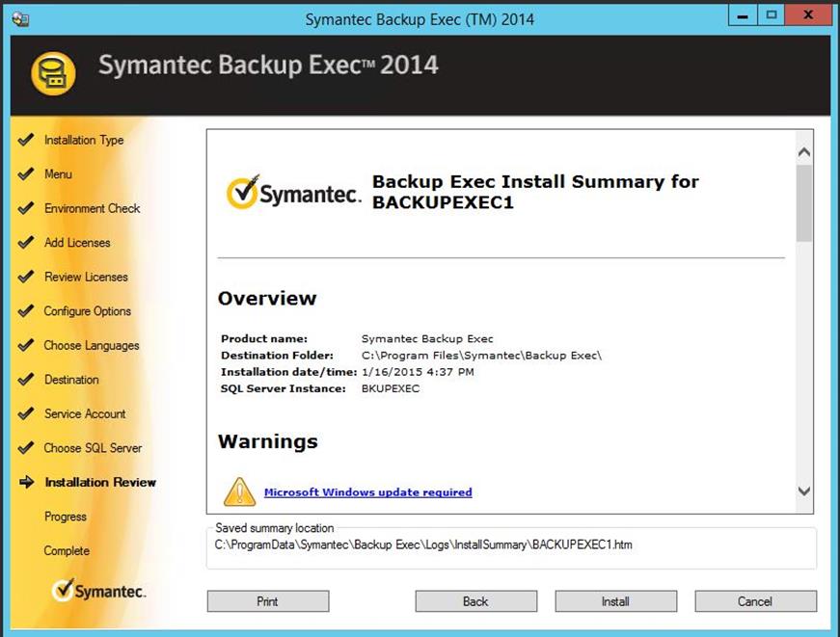The height and width of the screenshot is (637, 840).
Task: Click checkmark beside Menu step
Action: 26,174
